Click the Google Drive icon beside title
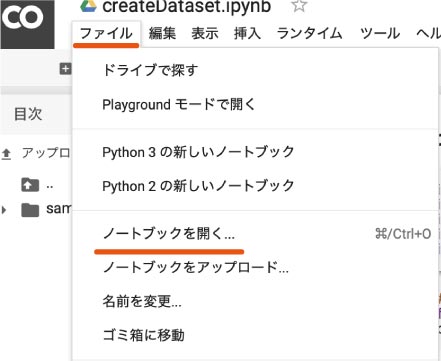 click(88, 6)
